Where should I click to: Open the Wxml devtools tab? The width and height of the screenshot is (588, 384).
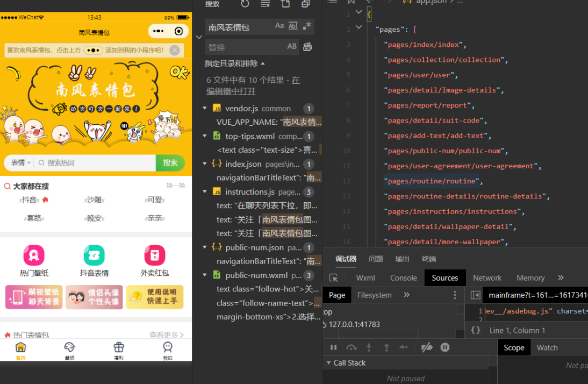pyautogui.click(x=365, y=278)
